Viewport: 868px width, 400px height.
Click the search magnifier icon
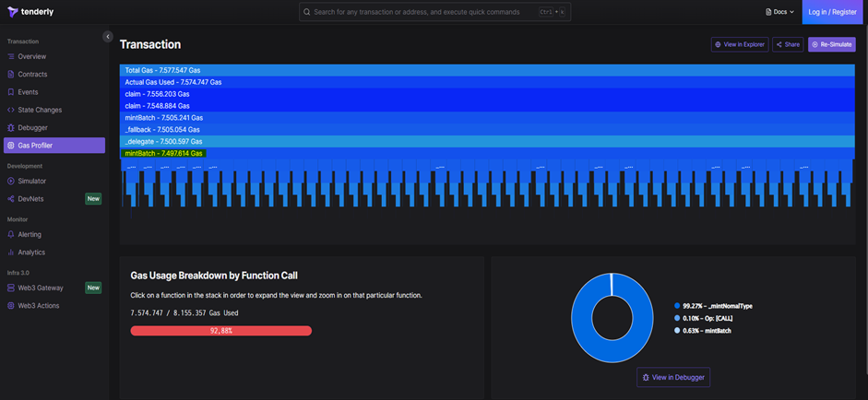[x=307, y=12]
